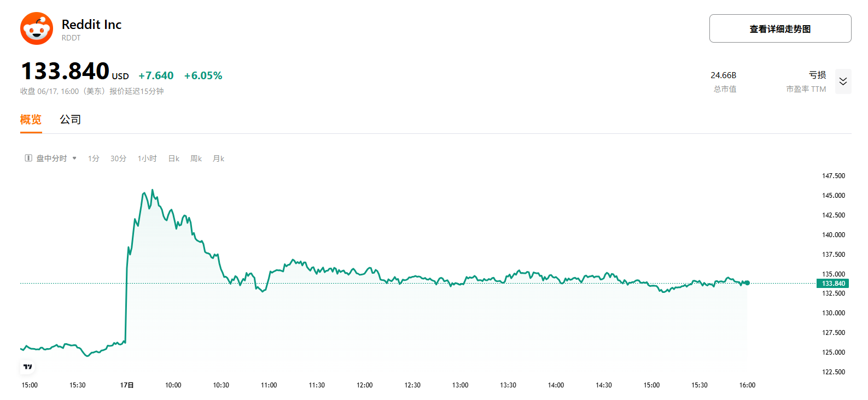Open the 盘中分时 session dropdown
Image resolution: width=868 pixels, height=400 pixels.
[x=51, y=158]
